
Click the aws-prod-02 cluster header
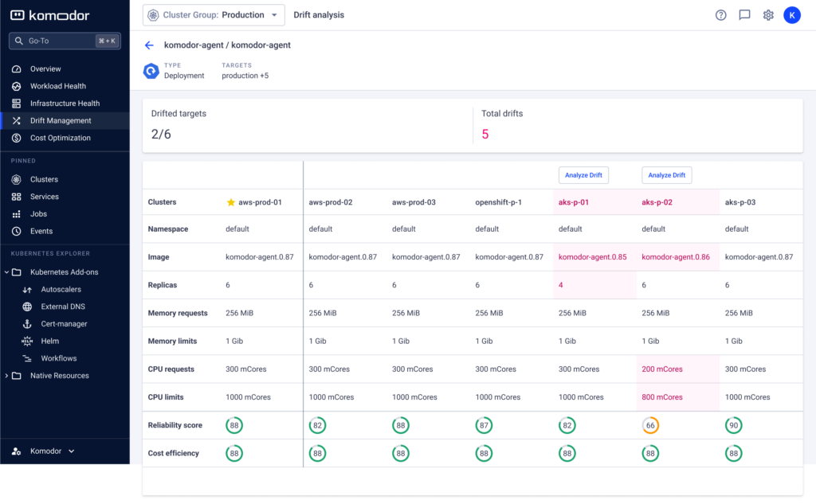click(x=331, y=201)
